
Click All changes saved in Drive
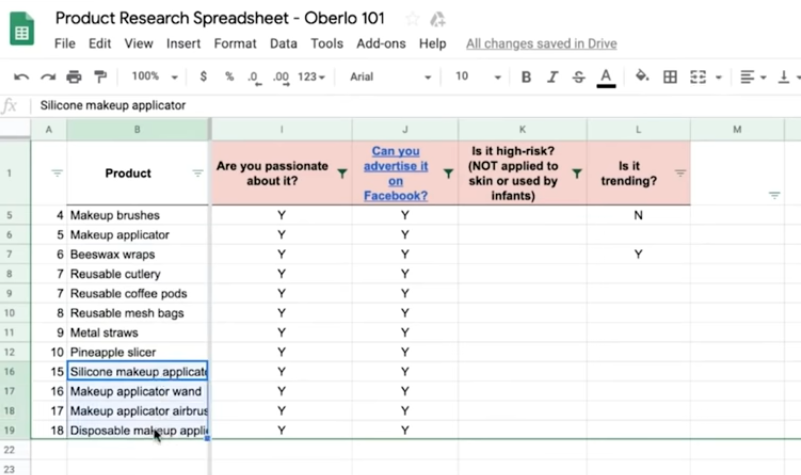click(541, 44)
